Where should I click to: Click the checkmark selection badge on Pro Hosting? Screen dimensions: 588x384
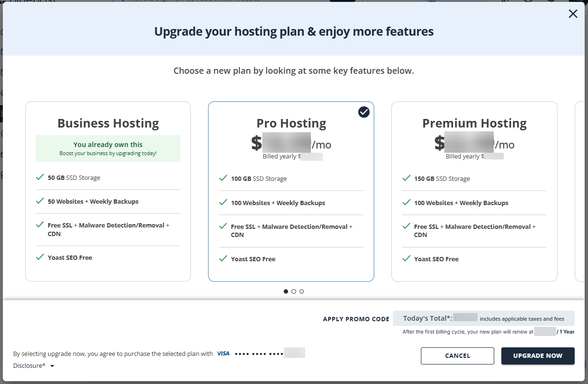(364, 112)
